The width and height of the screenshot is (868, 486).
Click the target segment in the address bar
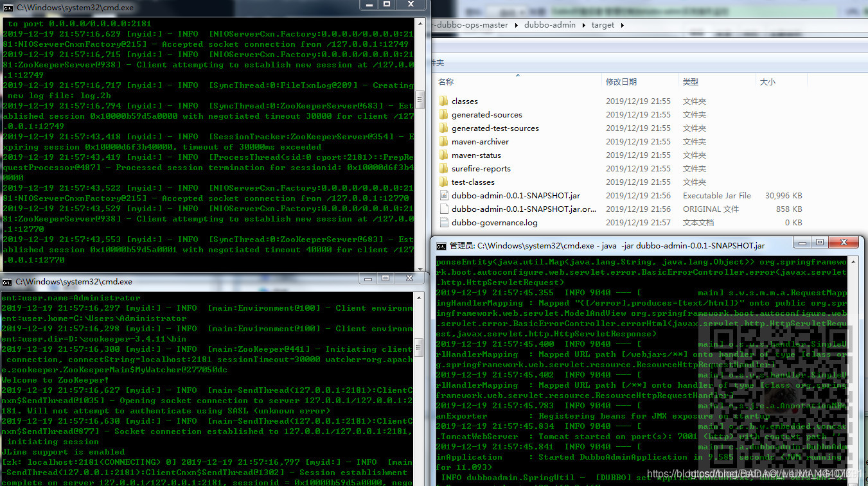[603, 25]
